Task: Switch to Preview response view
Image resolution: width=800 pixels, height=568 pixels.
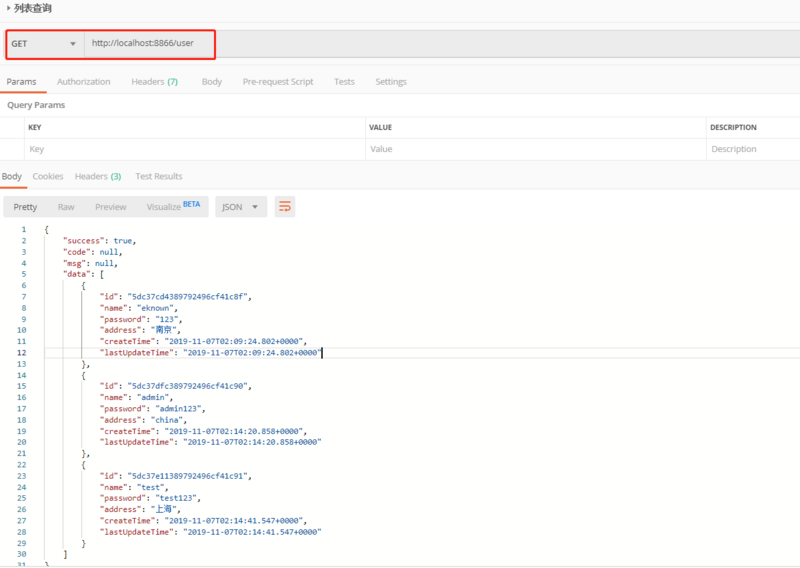Action: click(x=110, y=207)
